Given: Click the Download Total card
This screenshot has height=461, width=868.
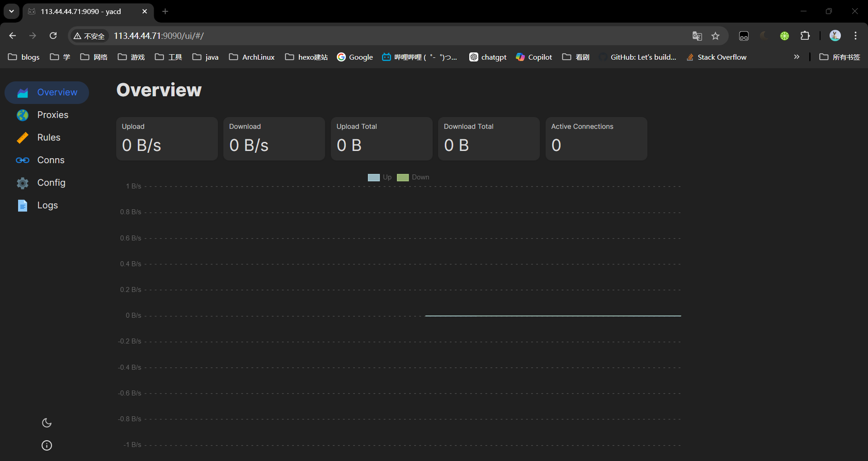Looking at the screenshot, I should click(x=489, y=139).
